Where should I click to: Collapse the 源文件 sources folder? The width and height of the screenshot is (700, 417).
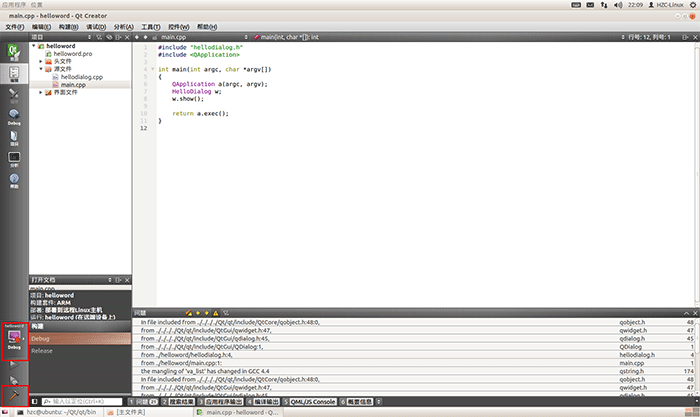tap(41, 69)
